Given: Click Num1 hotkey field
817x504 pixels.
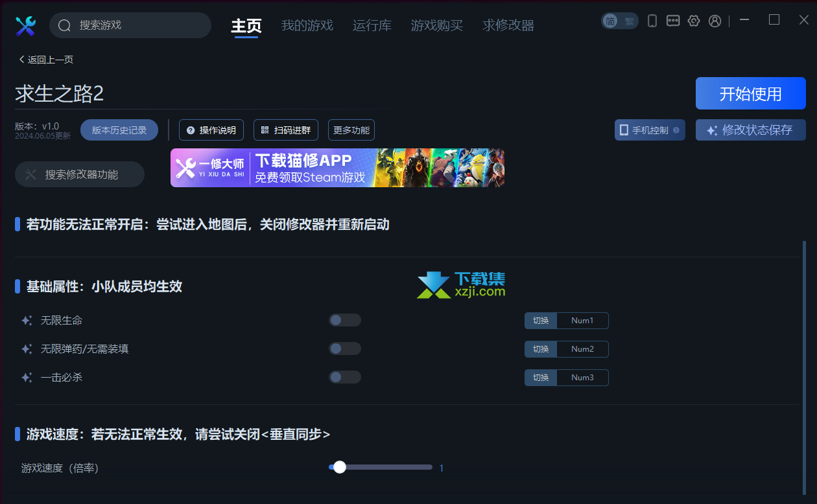Looking at the screenshot, I should [582, 321].
